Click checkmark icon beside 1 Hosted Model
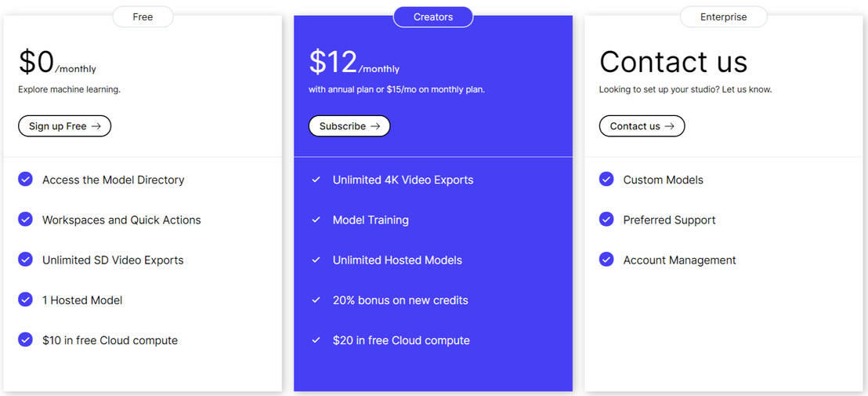 (x=26, y=300)
